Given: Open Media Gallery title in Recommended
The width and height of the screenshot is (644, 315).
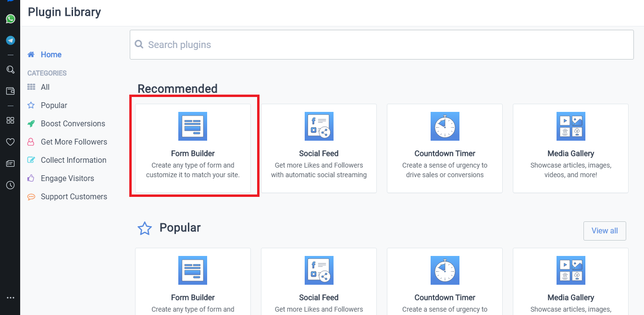Looking at the screenshot, I should 571,154.
